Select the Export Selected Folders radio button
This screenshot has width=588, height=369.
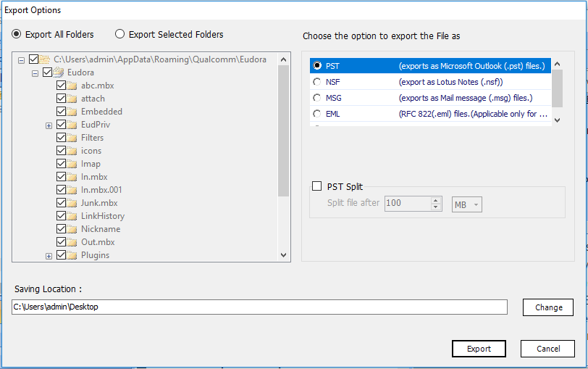pos(120,34)
